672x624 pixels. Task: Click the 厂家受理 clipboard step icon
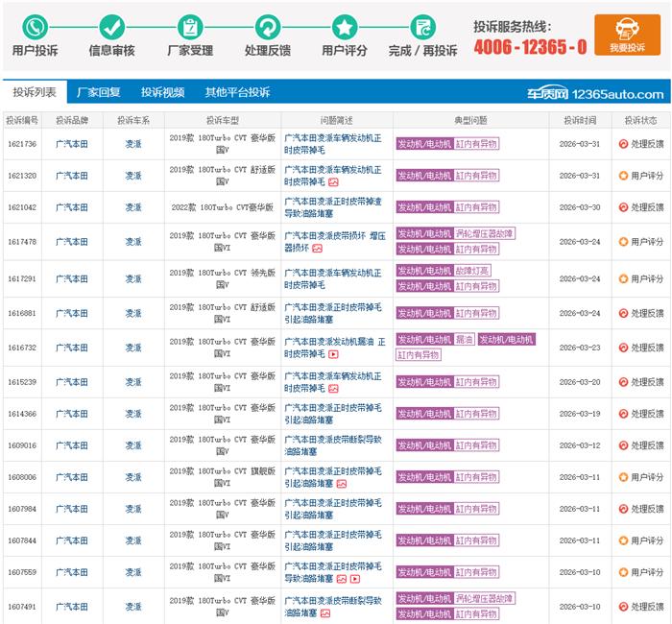pyautogui.click(x=190, y=27)
